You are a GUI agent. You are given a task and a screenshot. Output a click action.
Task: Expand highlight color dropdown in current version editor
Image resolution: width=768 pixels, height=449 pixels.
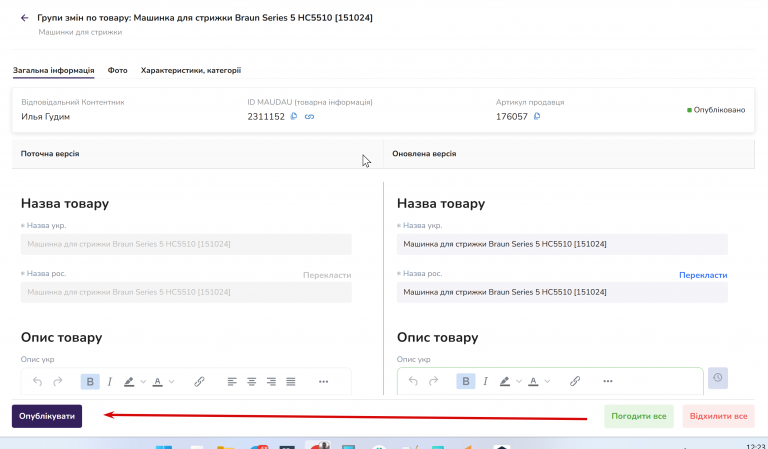(143, 381)
